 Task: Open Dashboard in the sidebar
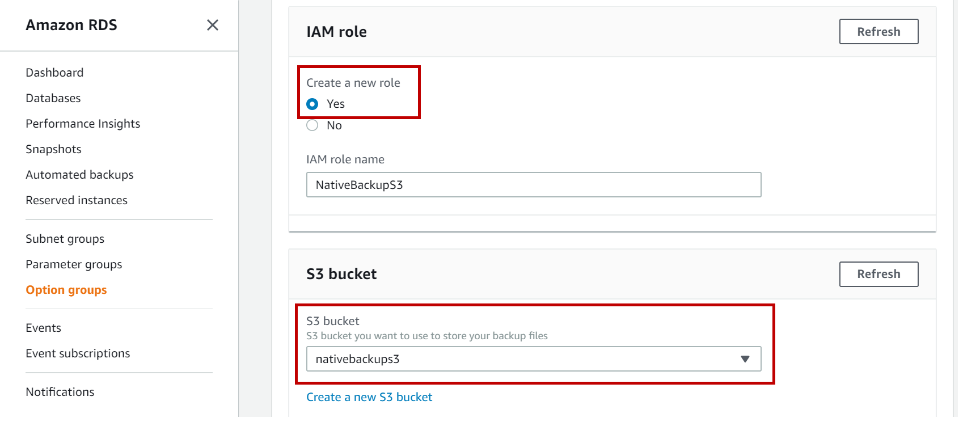pos(54,73)
